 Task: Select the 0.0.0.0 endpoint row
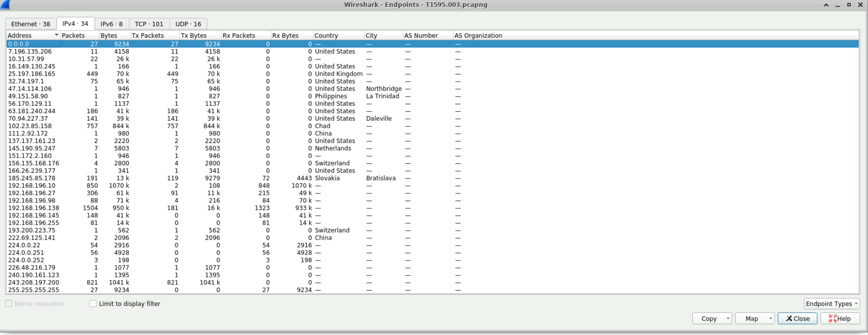[x=432, y=44]
